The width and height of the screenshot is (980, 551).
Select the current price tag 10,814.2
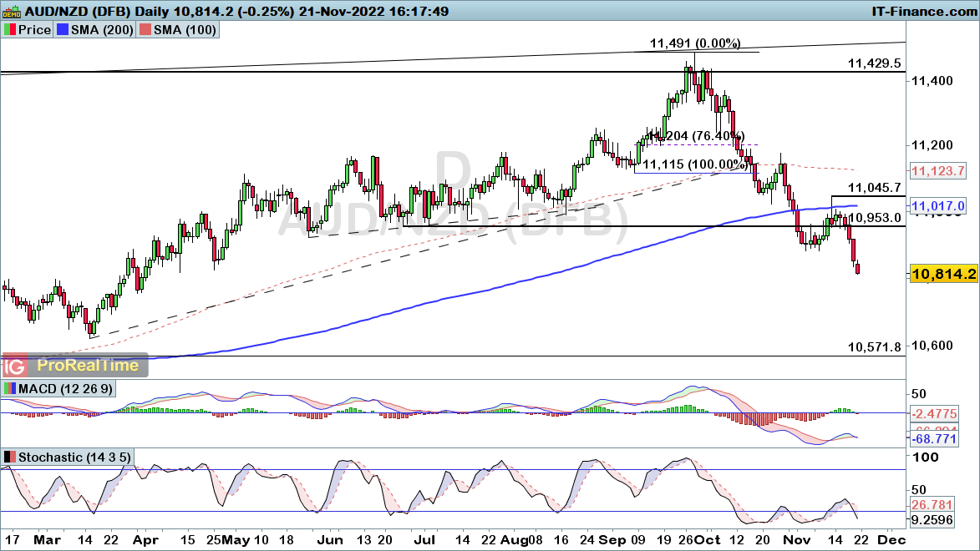click(944, 274)
